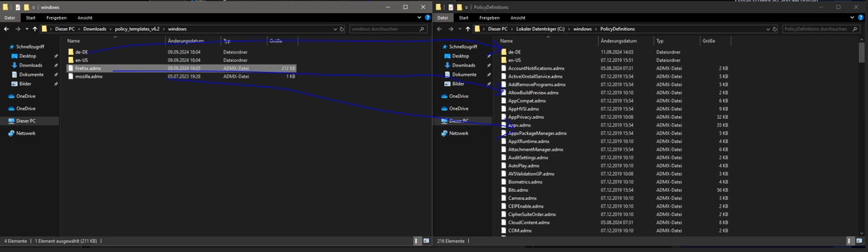Switch to large icons view in left window's status bar
This screenshot has height=252, width=868.
(427, 241)
